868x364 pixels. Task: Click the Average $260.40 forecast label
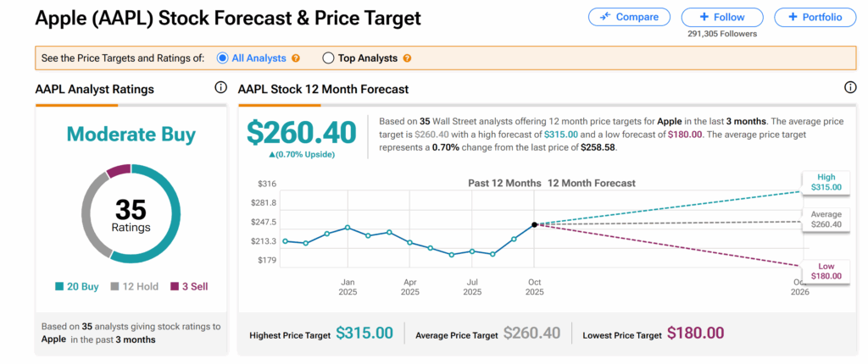(826, 219)
